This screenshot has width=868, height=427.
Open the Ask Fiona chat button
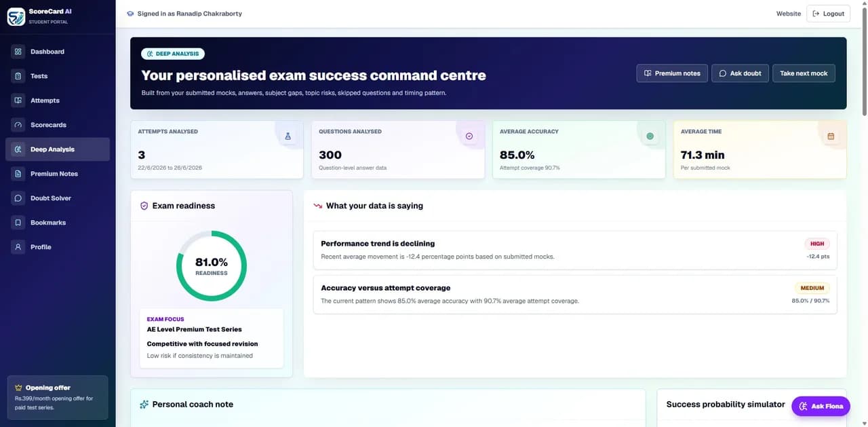coord(821,406)
